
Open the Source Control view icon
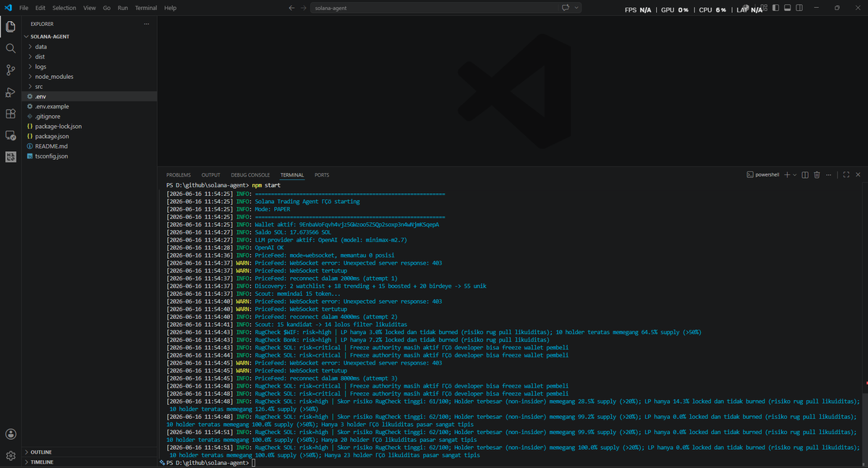click(x=11, y=70)
